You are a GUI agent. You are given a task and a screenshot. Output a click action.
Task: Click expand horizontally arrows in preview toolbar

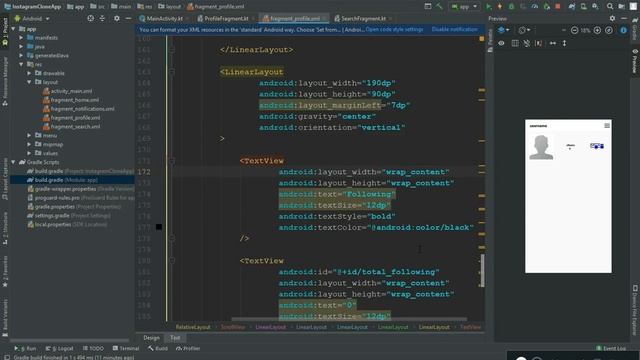[x=553, y=43]
